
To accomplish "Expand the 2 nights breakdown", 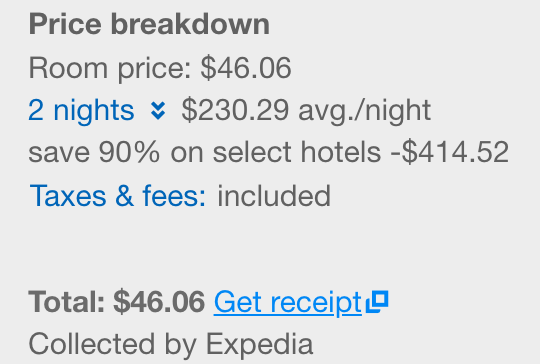I will [81, 111].
